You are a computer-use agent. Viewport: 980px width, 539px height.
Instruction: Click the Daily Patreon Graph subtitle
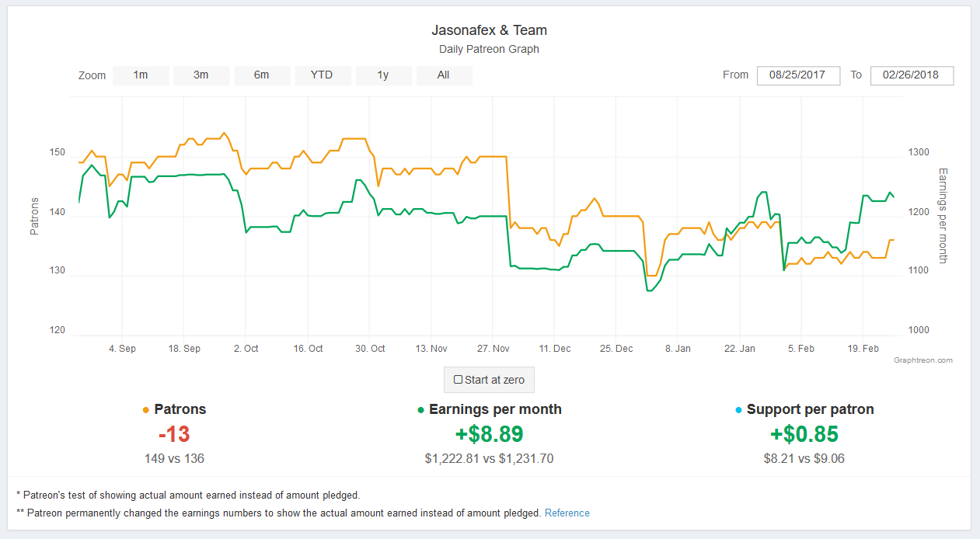tap(490, 49)
